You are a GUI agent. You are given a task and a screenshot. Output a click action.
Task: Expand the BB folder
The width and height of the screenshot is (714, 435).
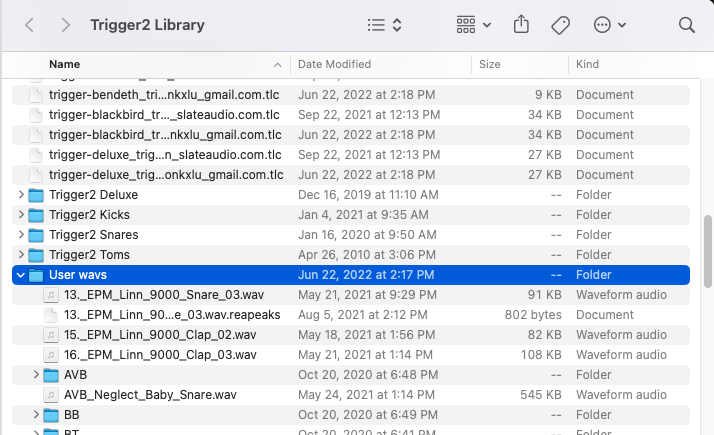click(x=36, y=415)
